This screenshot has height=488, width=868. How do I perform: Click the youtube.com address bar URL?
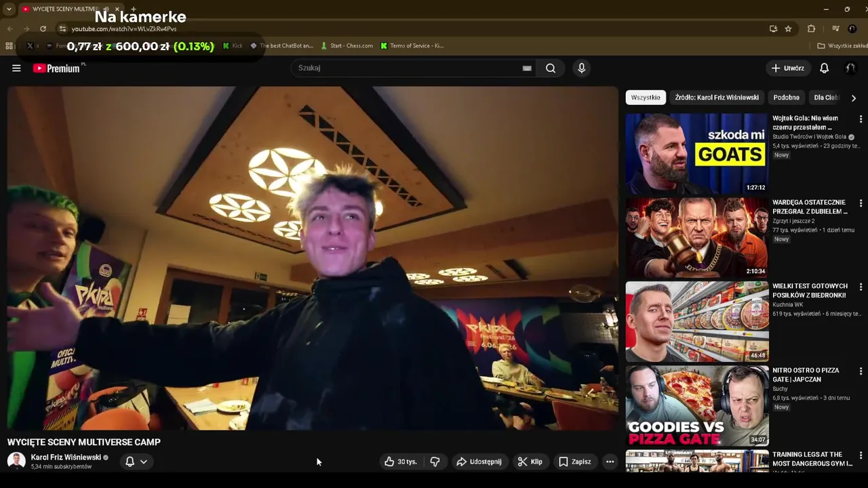124,29
